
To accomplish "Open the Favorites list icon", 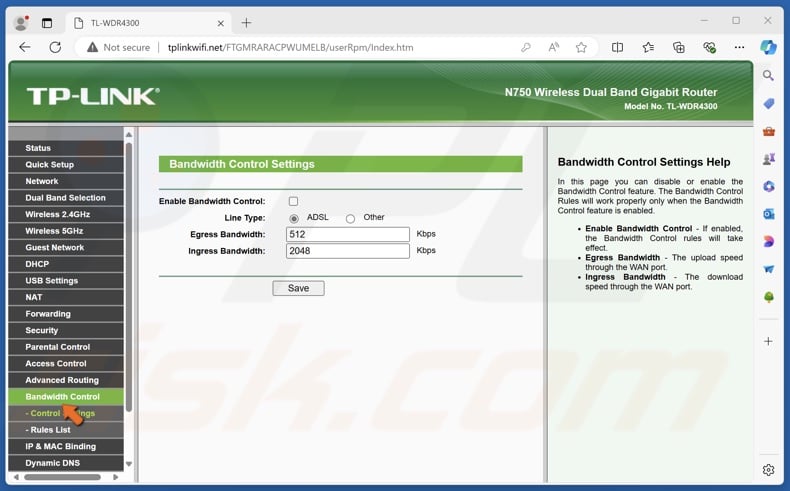I will 648,47.
